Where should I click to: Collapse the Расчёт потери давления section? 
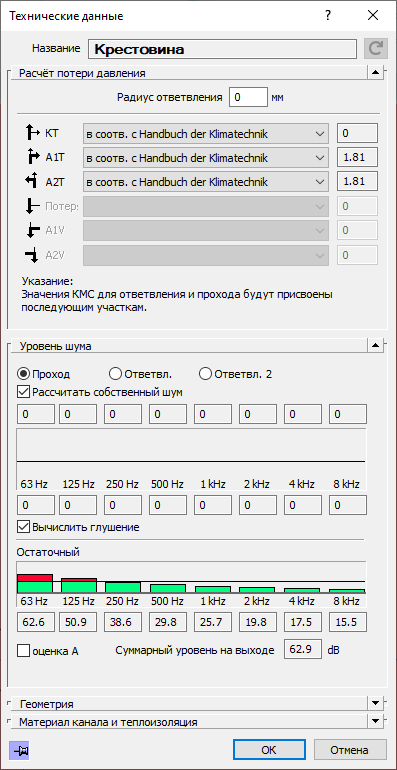pos(375,73)
